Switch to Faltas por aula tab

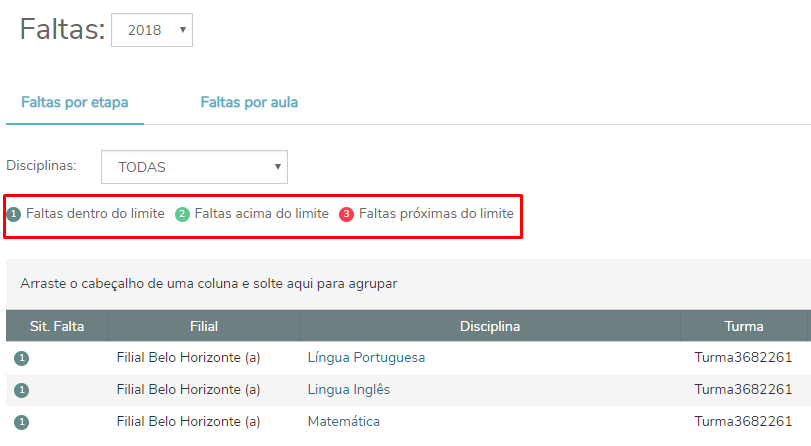click(249, 102)
